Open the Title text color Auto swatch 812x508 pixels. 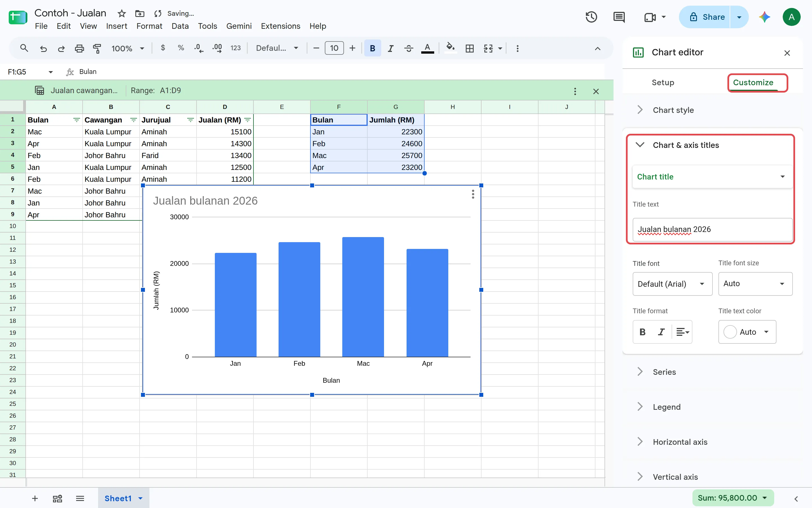pos(747,332)
